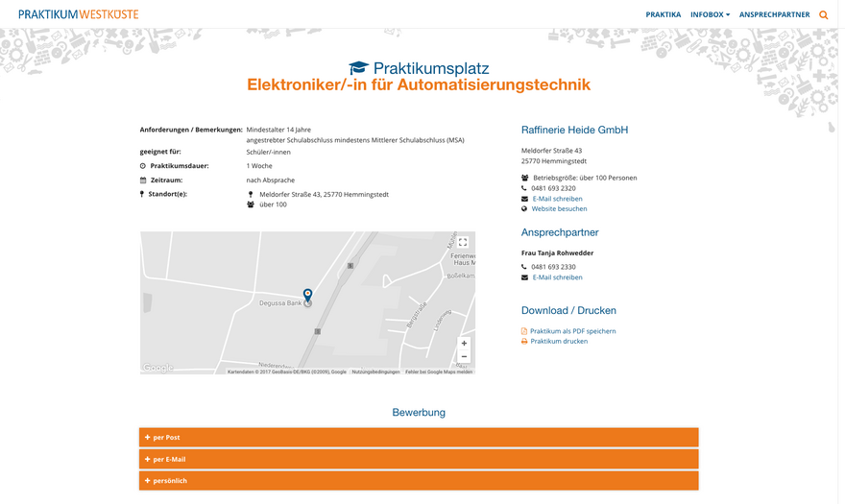This screenshot has width=845, height=504.
Task: Click the Google logo on the map
Action: [x=157, y=368]
